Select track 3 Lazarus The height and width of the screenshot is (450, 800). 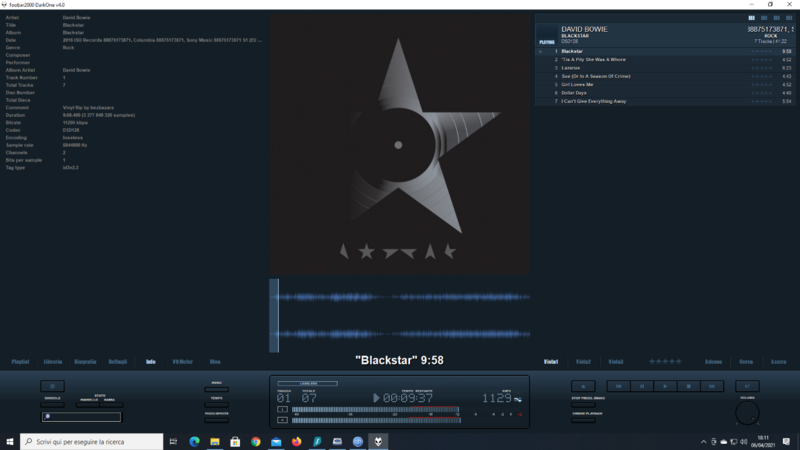665,68
